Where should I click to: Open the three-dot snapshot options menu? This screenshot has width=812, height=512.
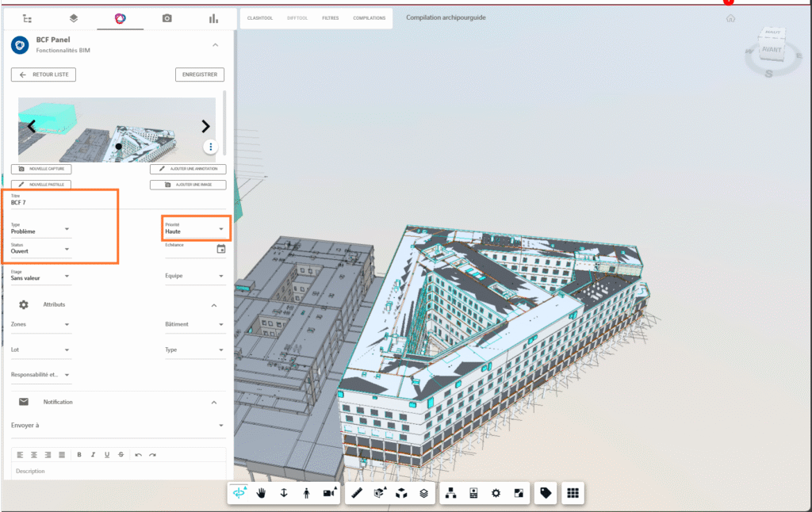tap(210, 147)
